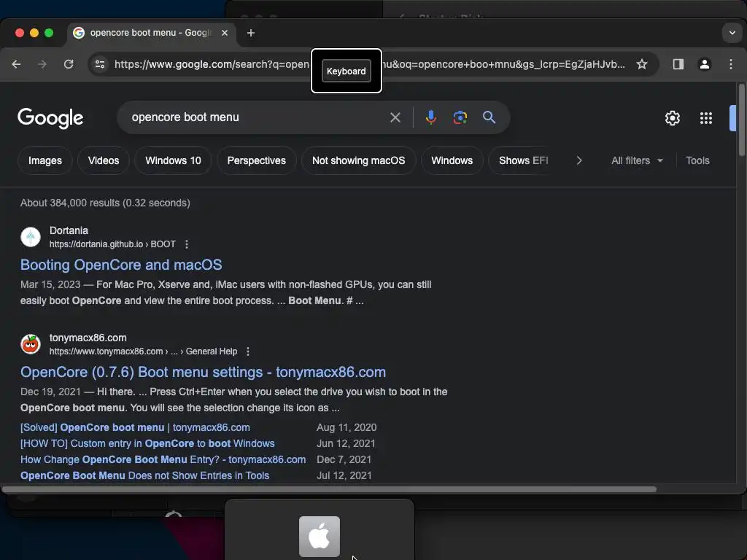Focus the Google search input field

258,117
